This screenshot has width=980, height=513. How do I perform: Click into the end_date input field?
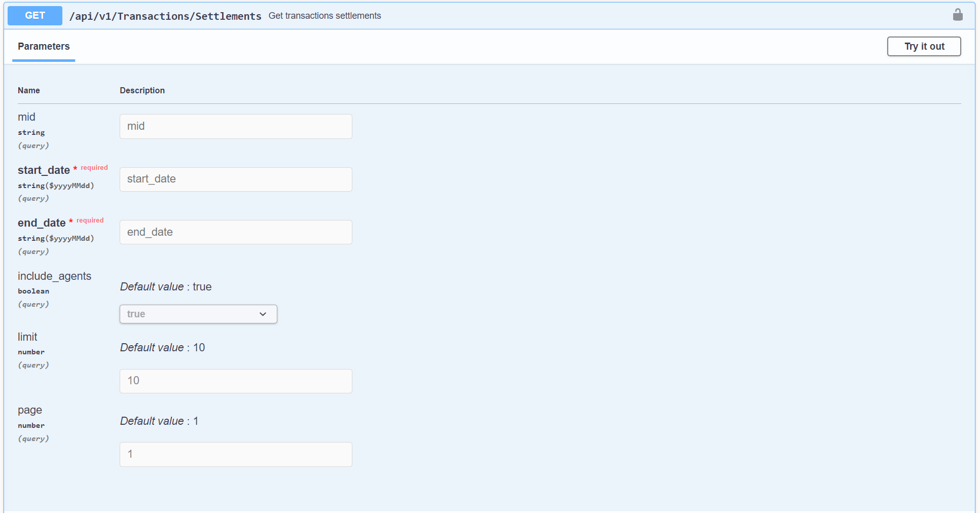[x=236, y=232]
